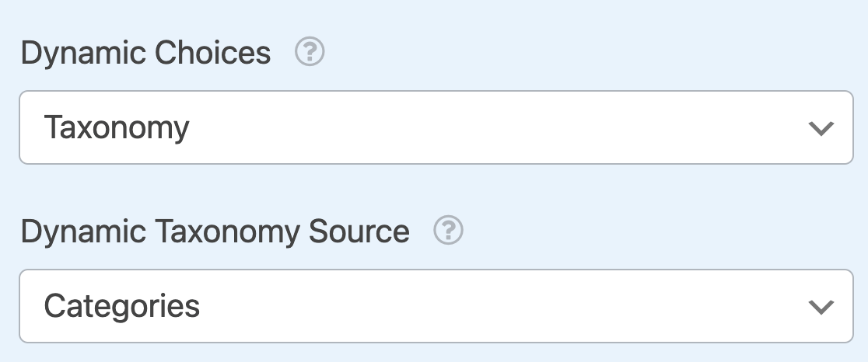
Task: Click the chevron arrow in the Categories dropdown
Action: (x=821, y=307)
